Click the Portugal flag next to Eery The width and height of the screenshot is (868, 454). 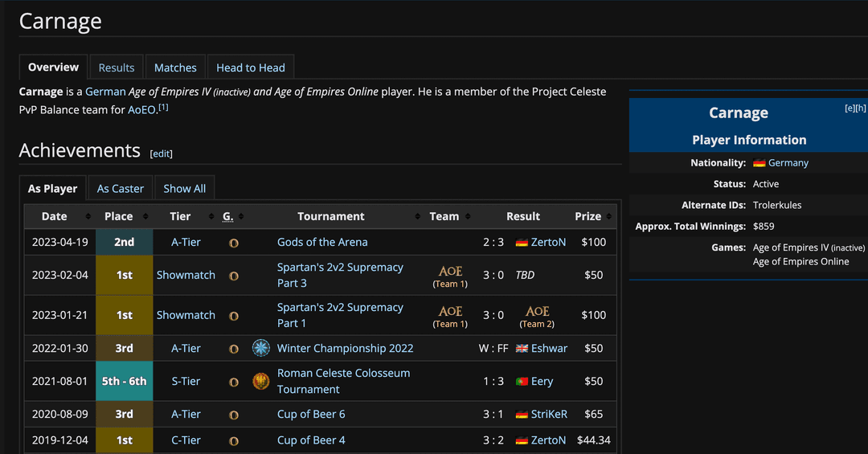pyautogui.click(x=522, y=382)
